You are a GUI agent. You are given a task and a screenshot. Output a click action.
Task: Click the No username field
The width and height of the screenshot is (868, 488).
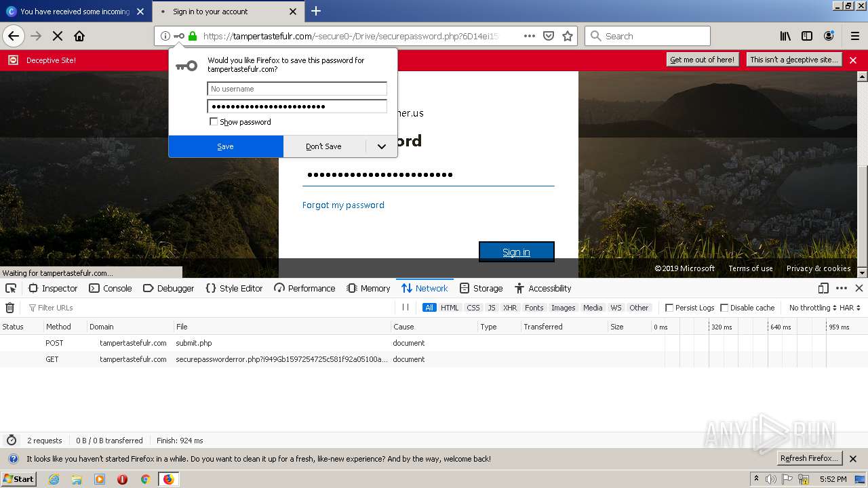click(x=297, y=89)
